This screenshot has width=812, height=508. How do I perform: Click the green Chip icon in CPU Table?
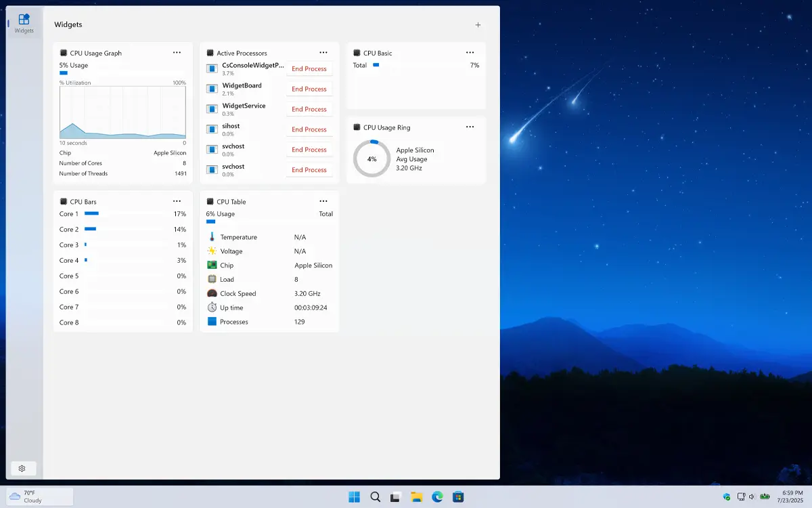point(212,266)
